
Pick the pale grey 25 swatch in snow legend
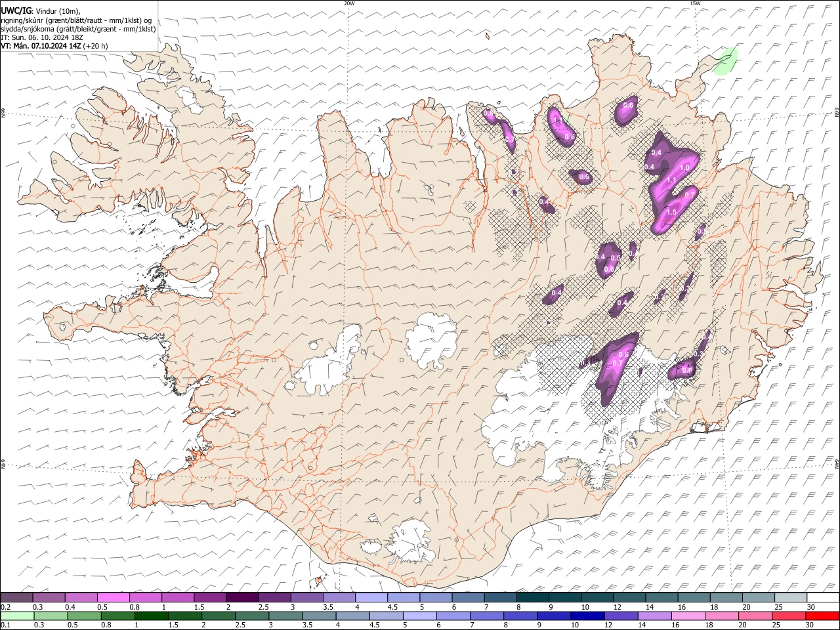[791, 597]
